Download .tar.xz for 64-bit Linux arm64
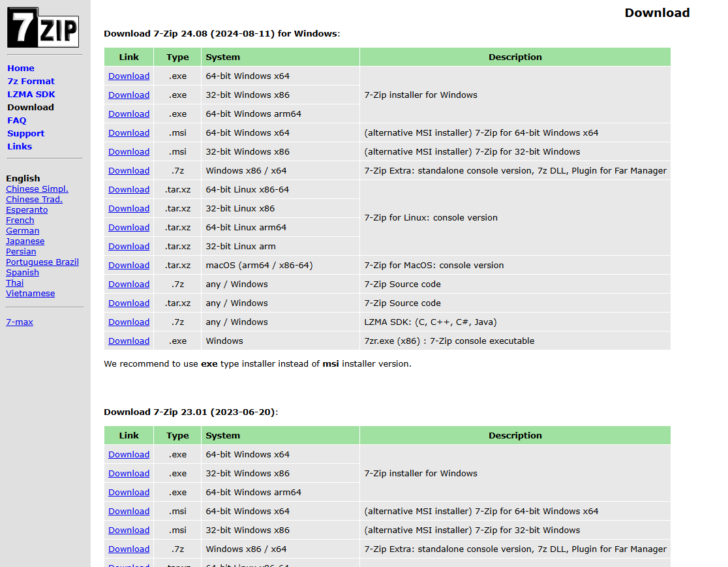The height and width of the screenshot is (567, 728). [x=129, y=228]
